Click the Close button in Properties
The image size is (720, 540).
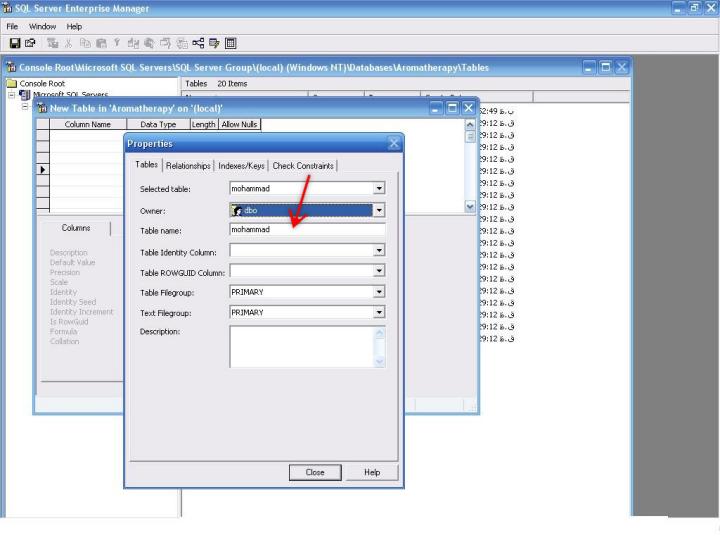(x=315, y=472)
